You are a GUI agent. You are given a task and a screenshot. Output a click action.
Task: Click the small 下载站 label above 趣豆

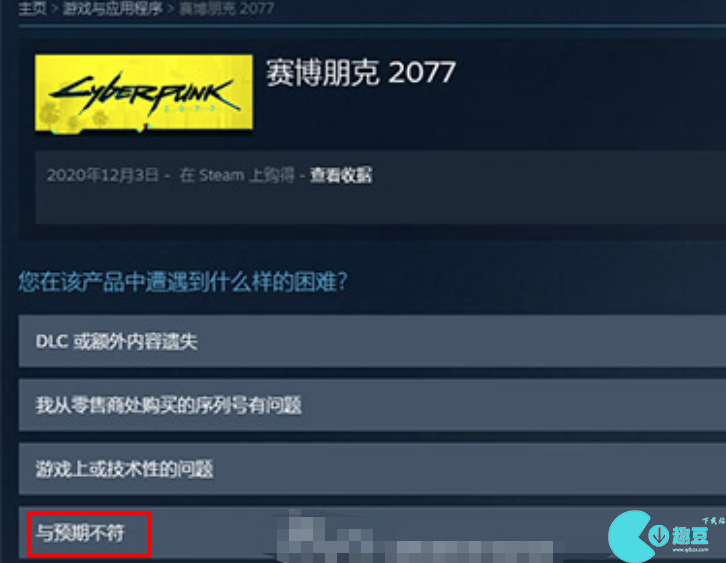[x=713, y=521]
